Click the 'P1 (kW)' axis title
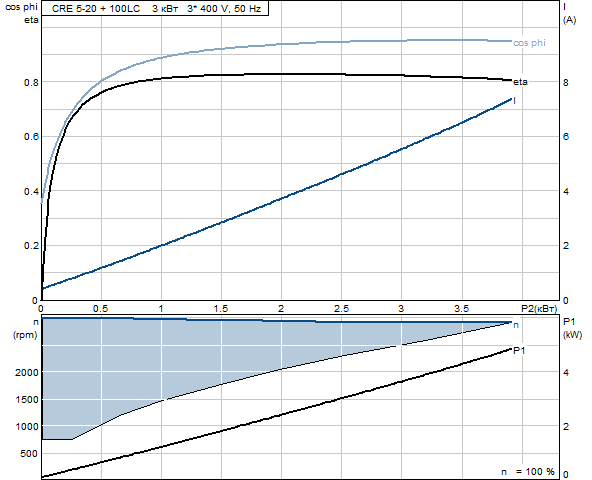Screen dimensions: 592x480 [x=572, y=328]
